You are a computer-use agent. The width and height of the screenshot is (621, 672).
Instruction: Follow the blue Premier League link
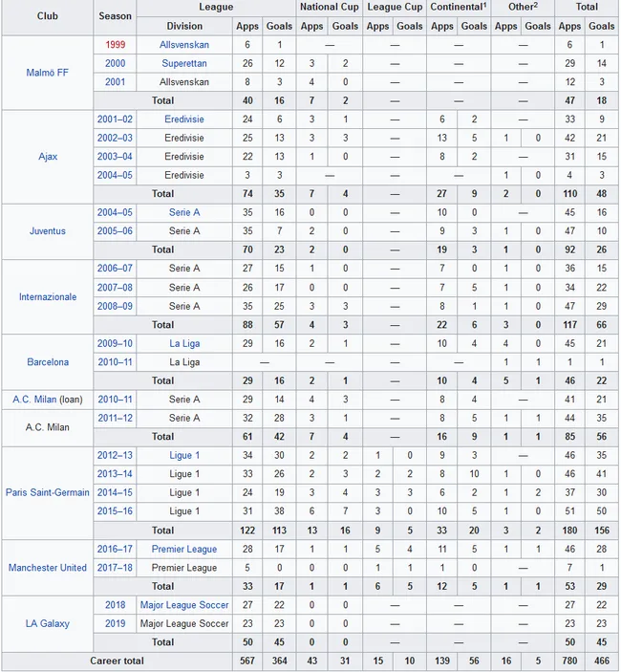(x=184, y=549)
